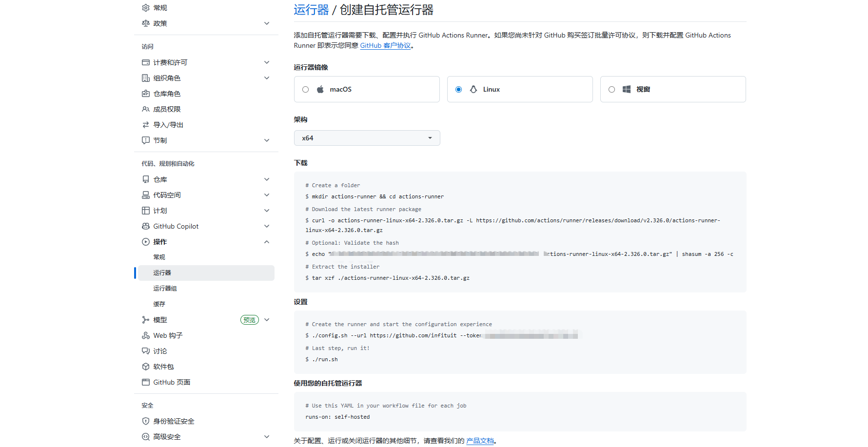Click the branch icon next to 模型

point(145,320)
